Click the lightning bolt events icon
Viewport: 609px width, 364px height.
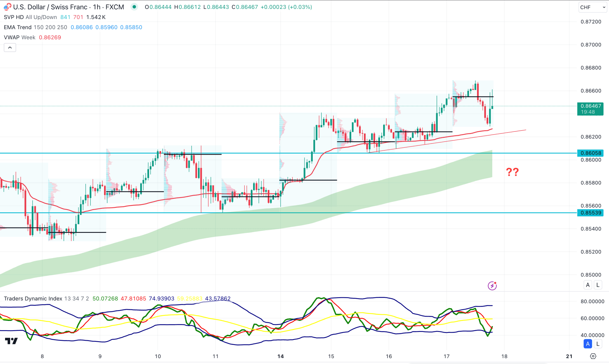(x=492, y=286)
